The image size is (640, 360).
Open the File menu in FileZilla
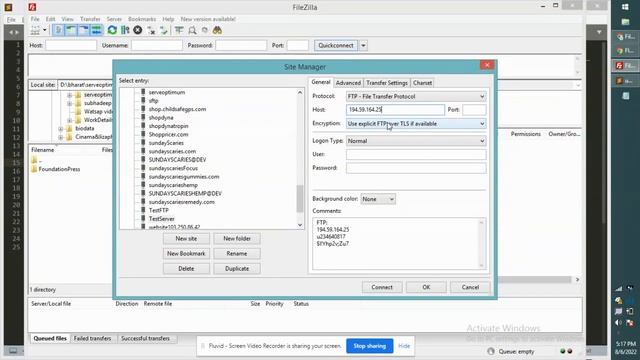[35, 19]
